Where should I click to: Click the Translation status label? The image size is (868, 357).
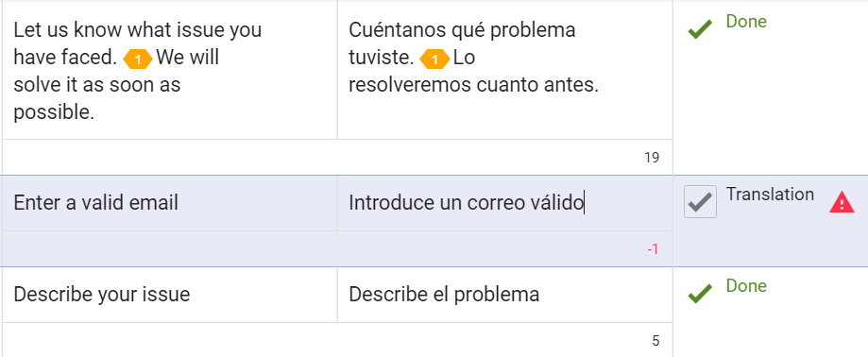point(770,195)
